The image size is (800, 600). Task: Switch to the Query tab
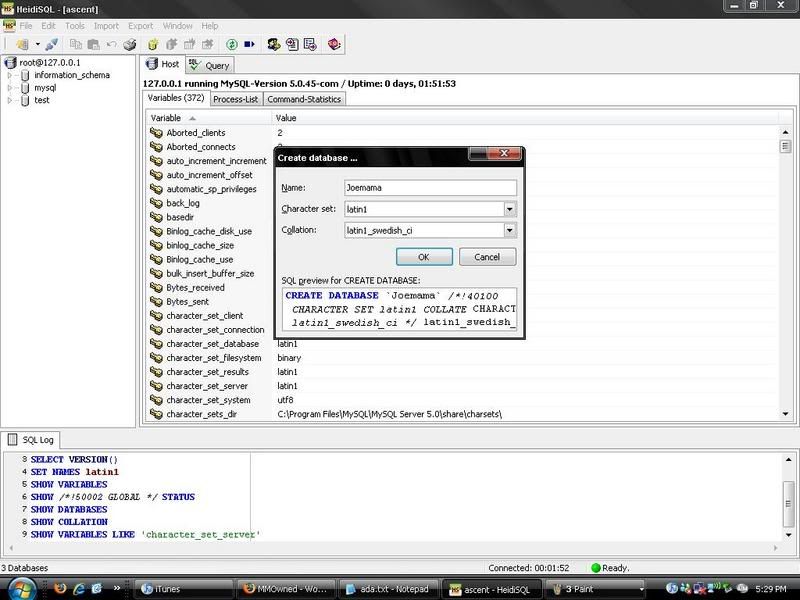[x=210, y=65]
